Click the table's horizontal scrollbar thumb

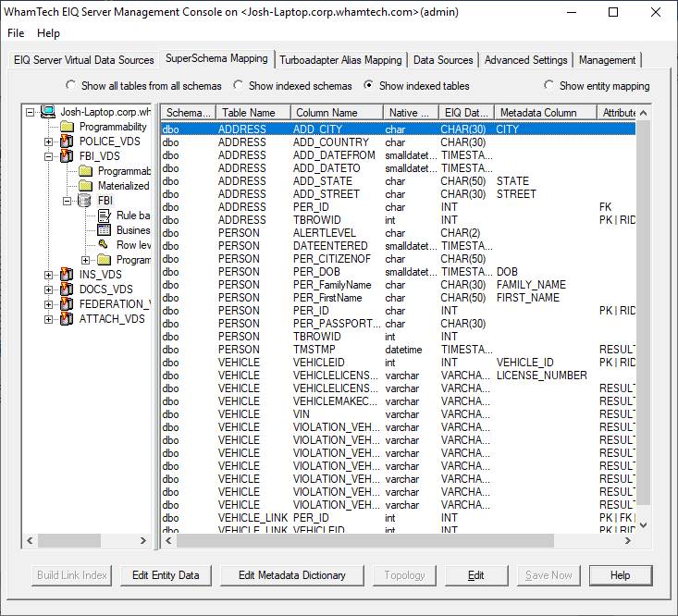(x=365, y=540)
